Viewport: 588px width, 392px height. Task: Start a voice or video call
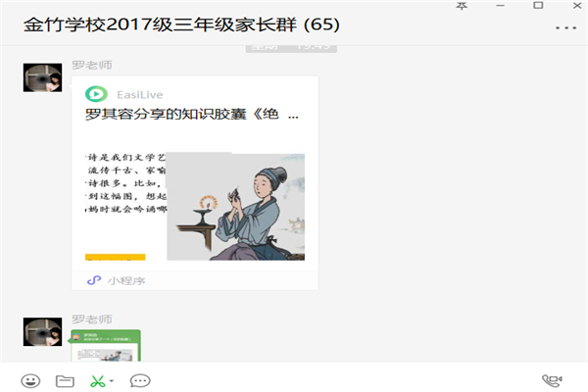(552, 381)
